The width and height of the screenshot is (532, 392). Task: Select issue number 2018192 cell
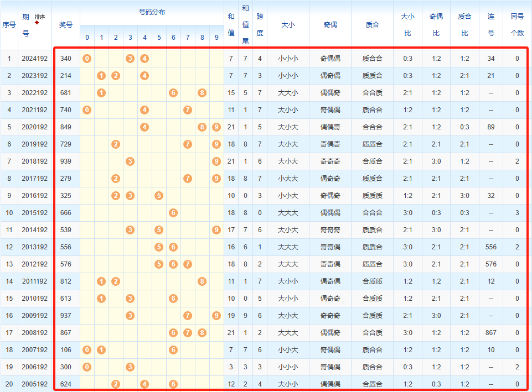click(x=35, y=161)
